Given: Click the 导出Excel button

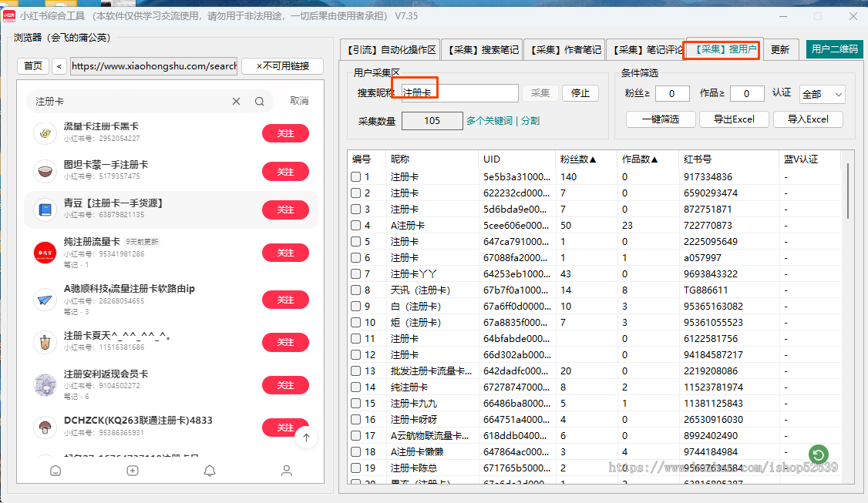Looking at the screenshot, I should (733, 119).
